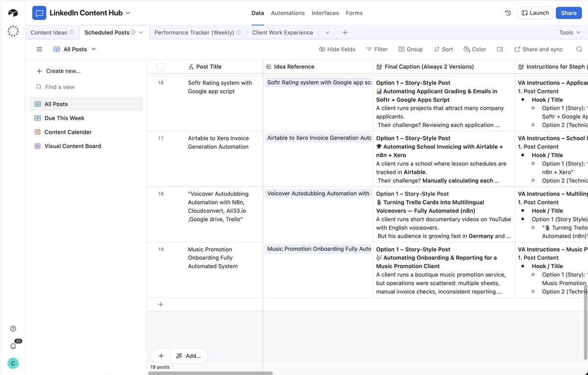Open the account avatar labeled C
Screen dimensions: 588x375
(13, 363)
